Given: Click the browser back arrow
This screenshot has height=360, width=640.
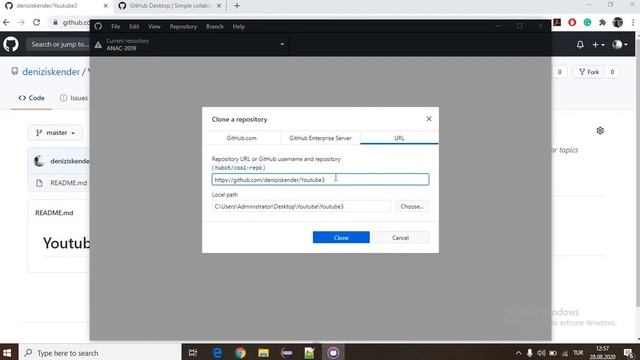Looking at the screenshot, I should (7, 22).
